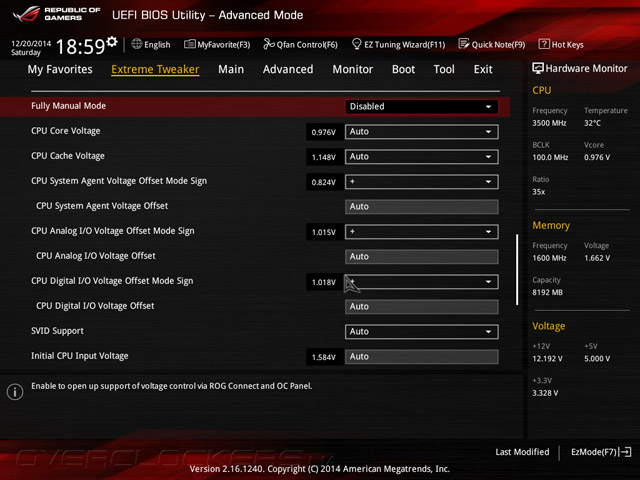This screenshot has width=640, height=480.
Task: Click the 32°C CPU temperature value
Action: click(x=592, y=123)
